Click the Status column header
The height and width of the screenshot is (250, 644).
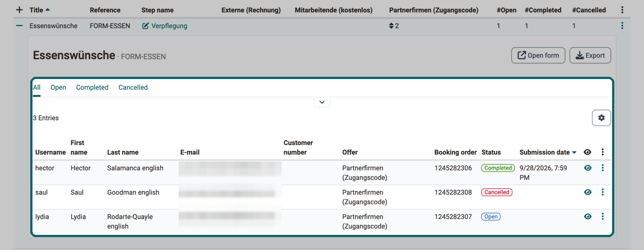(x=491, y=152)
